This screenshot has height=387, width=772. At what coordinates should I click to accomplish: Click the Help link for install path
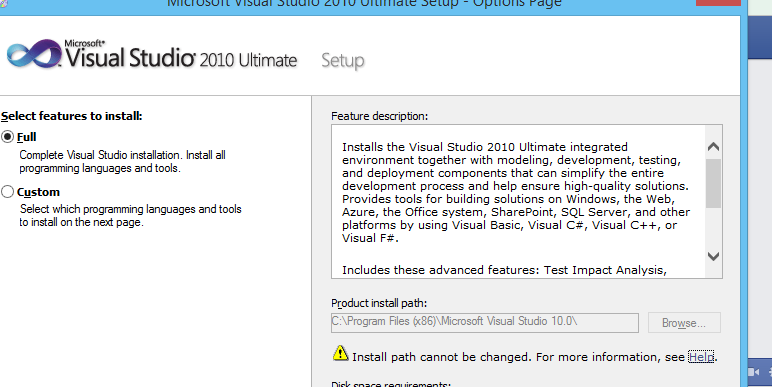(x=701, y=356)
